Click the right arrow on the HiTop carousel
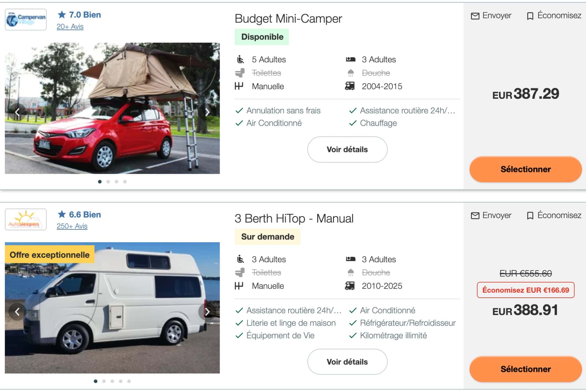 (x=208, y=312)
